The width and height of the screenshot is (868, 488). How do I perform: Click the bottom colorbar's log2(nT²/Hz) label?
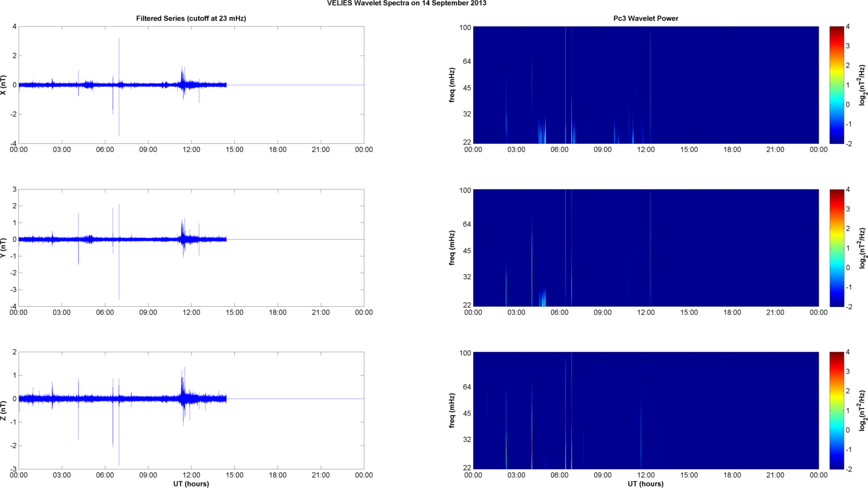862,411
